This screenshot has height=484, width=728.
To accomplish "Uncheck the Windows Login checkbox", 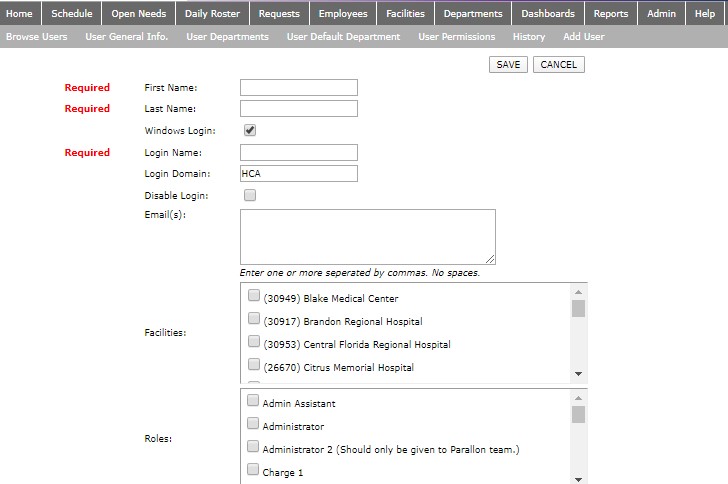I will [250, 130].
